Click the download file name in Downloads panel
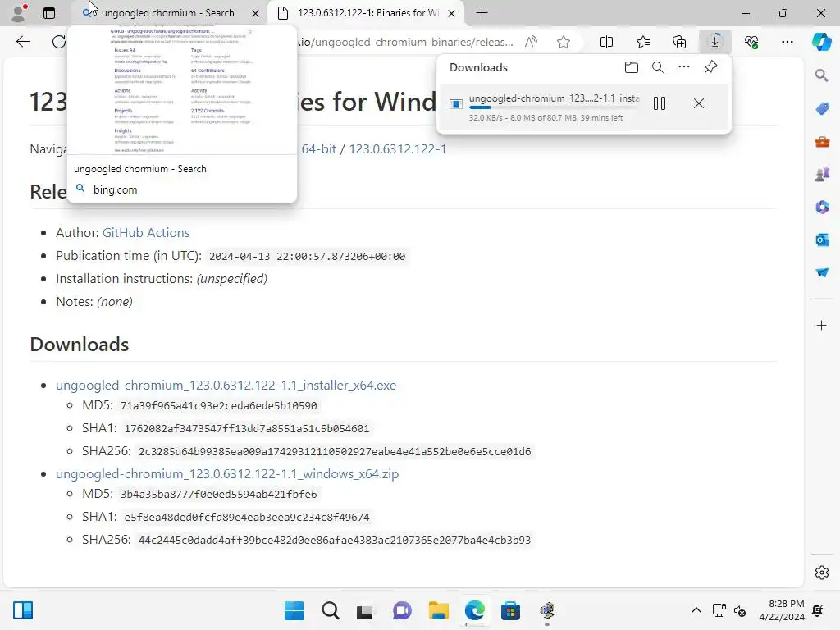 click(x=554, y=98)
